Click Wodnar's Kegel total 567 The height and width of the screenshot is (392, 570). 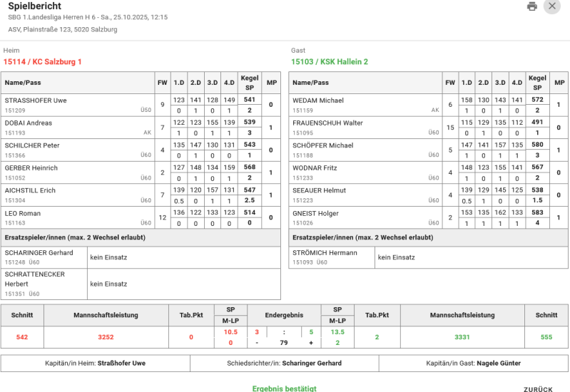(537, 167)
